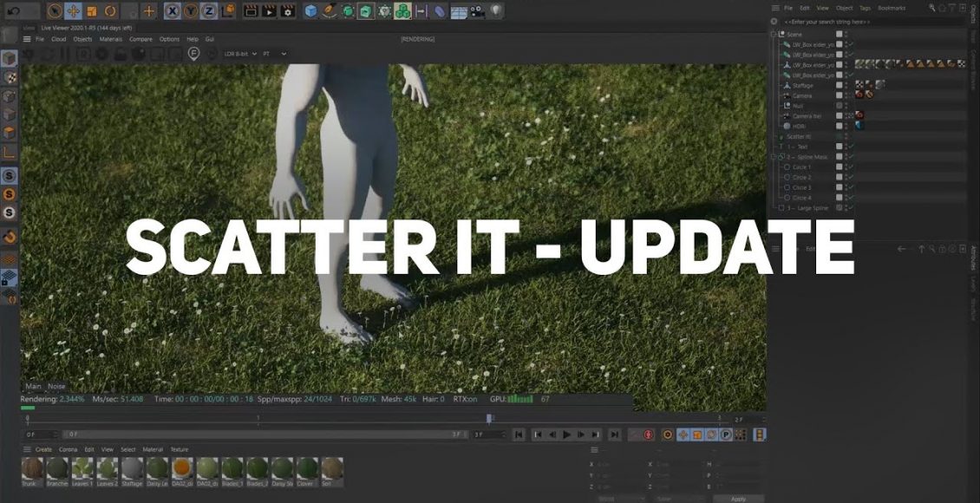Screen dimensions: 980x503
Task: Click the light bulb icon in toolbar
Action: (496, 11)
